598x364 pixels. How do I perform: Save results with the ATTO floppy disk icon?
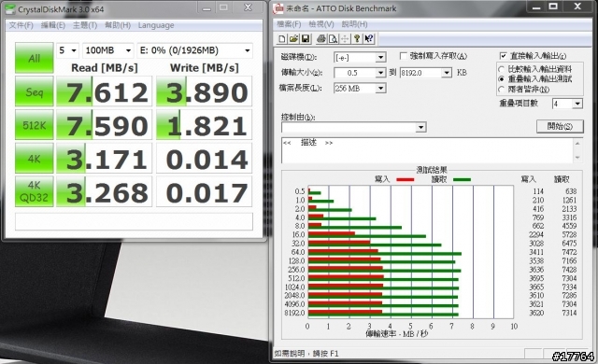(306, 39)
